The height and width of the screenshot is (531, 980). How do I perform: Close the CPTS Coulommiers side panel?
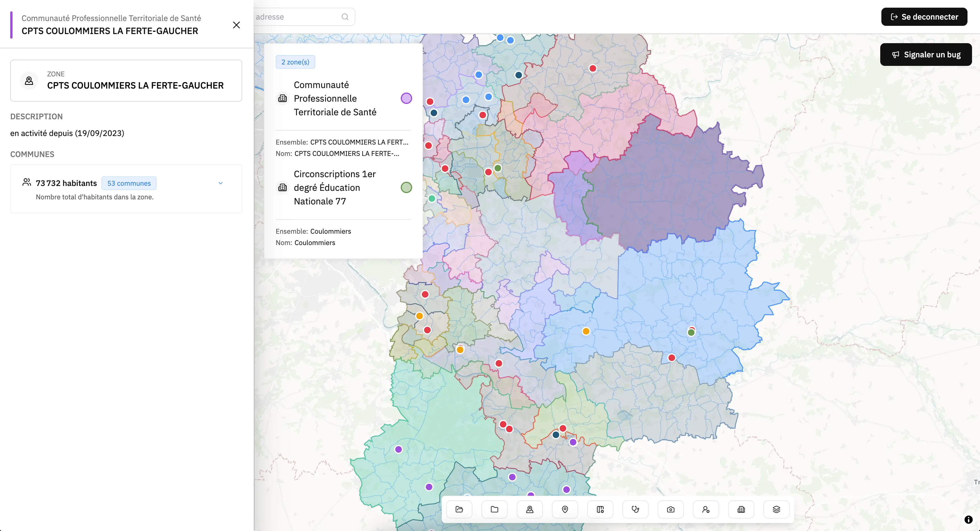(236, 25)
